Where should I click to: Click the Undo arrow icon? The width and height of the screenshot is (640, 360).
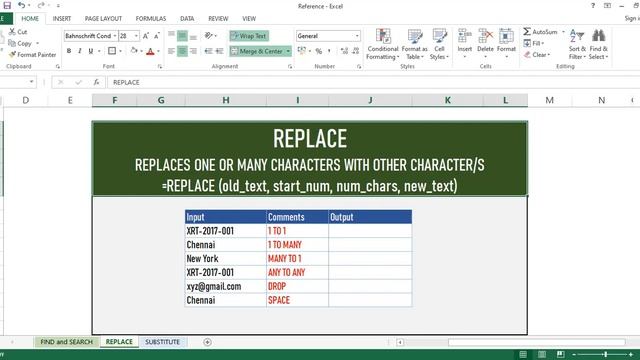pyautogui.click(x=22, y=5)
